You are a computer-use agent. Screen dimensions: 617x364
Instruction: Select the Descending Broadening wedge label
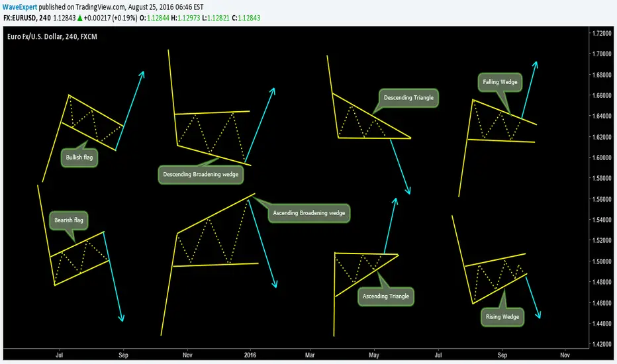click(201, 174)
